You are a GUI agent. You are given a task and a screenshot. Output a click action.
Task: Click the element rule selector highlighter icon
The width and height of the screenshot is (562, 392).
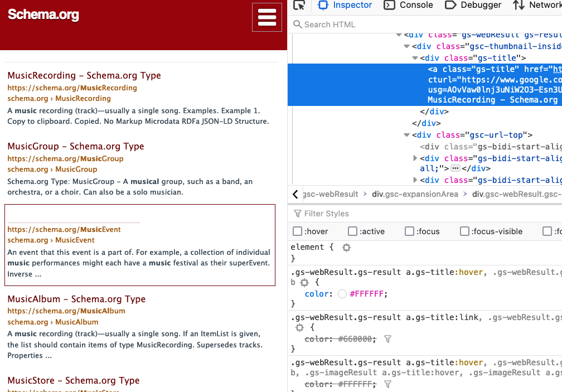click(x=346, y=247)
